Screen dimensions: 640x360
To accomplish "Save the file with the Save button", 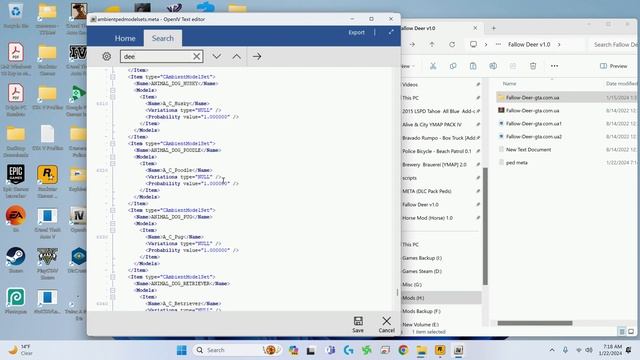I will 358,324.
